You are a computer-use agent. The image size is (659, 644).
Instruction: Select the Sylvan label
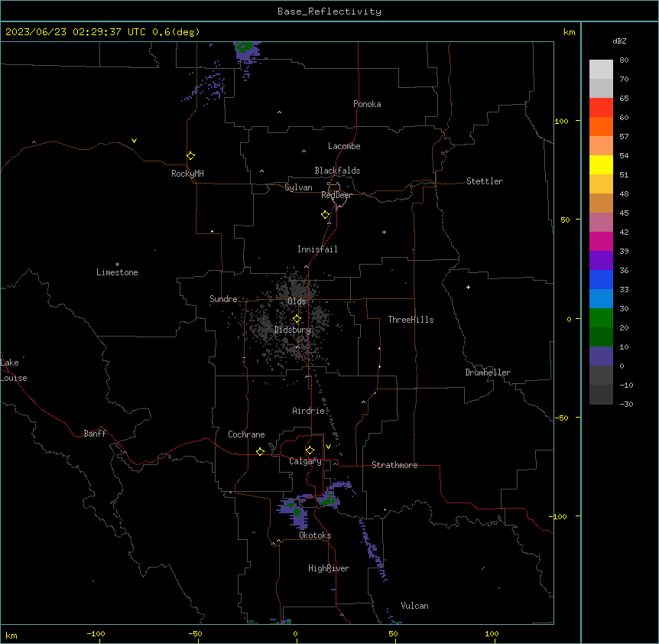[x=298, y=187]
